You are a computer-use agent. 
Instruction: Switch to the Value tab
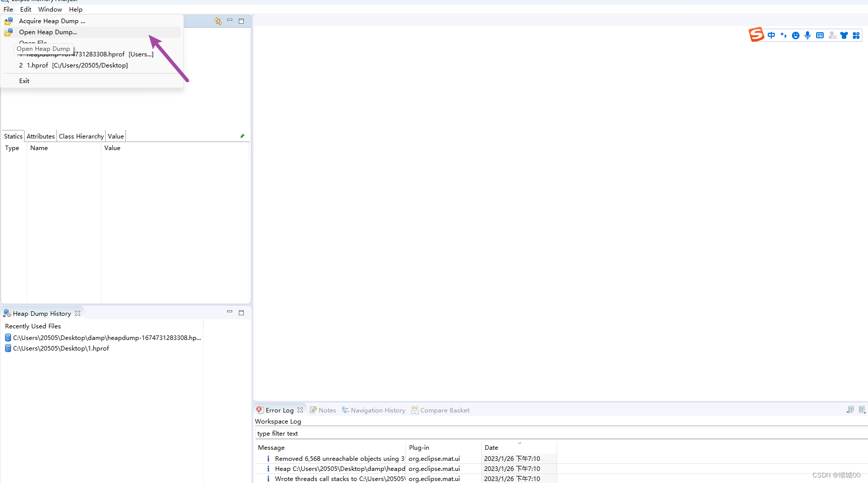[x=116, y=136]
